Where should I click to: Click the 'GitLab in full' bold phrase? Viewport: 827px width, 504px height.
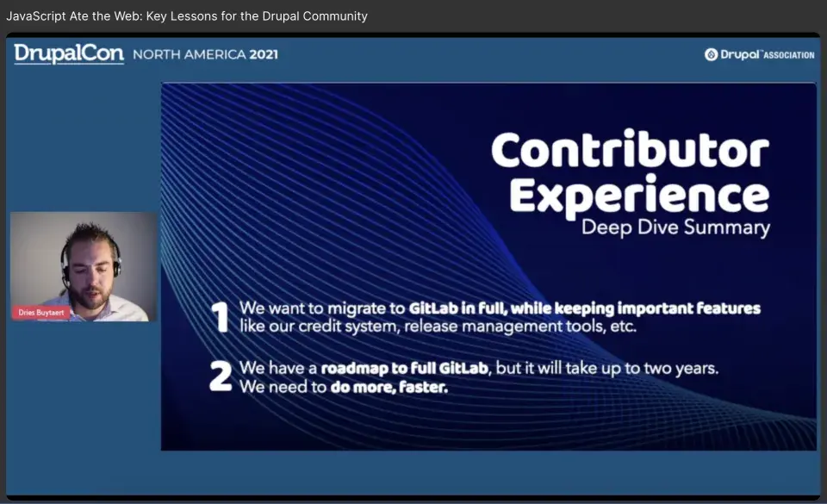click(x=457, y=308)
